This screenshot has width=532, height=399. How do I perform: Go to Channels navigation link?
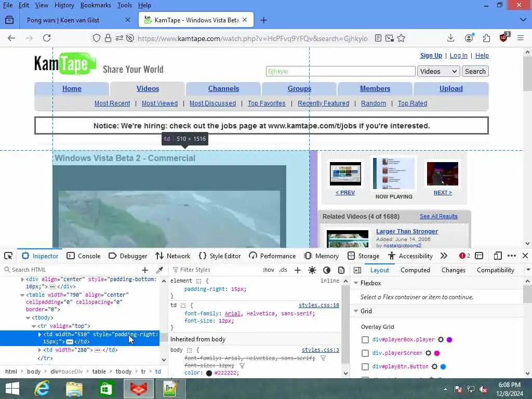pyautogui.click(x=223, y=88)
